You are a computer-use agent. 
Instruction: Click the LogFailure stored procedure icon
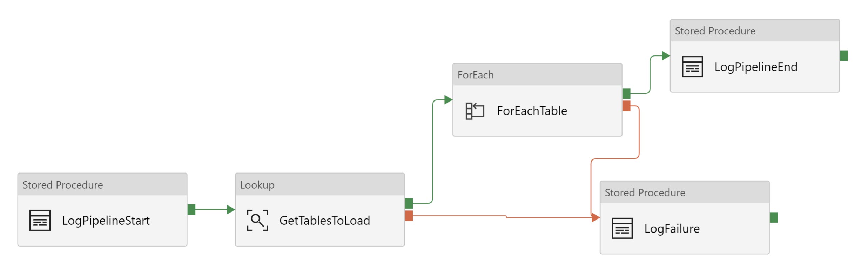tap(622, 228)
